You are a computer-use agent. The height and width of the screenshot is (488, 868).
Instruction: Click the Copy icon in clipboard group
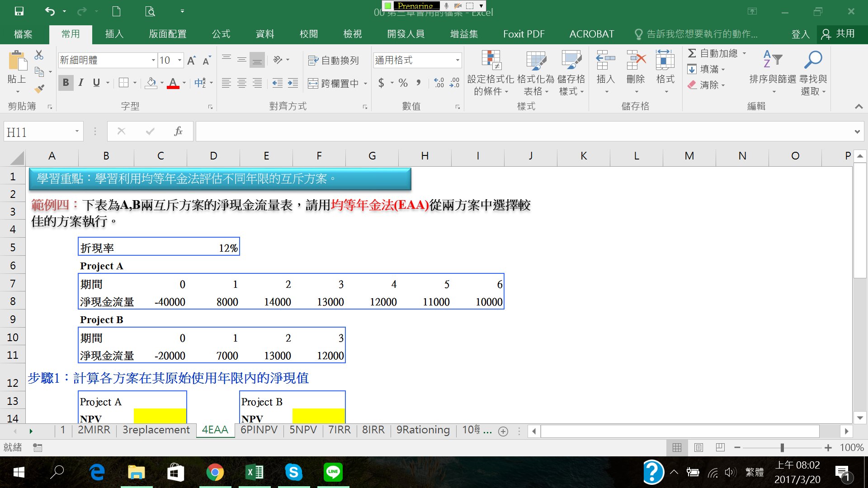coord(39,71)
